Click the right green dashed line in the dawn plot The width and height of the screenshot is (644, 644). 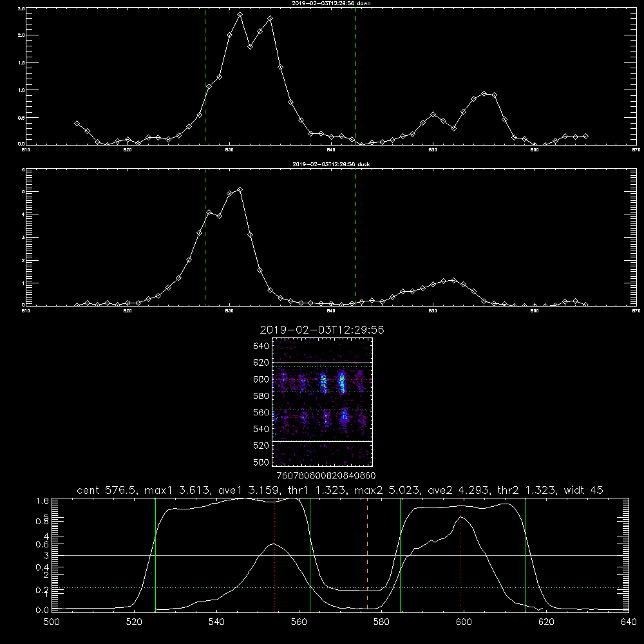(355, 76)
